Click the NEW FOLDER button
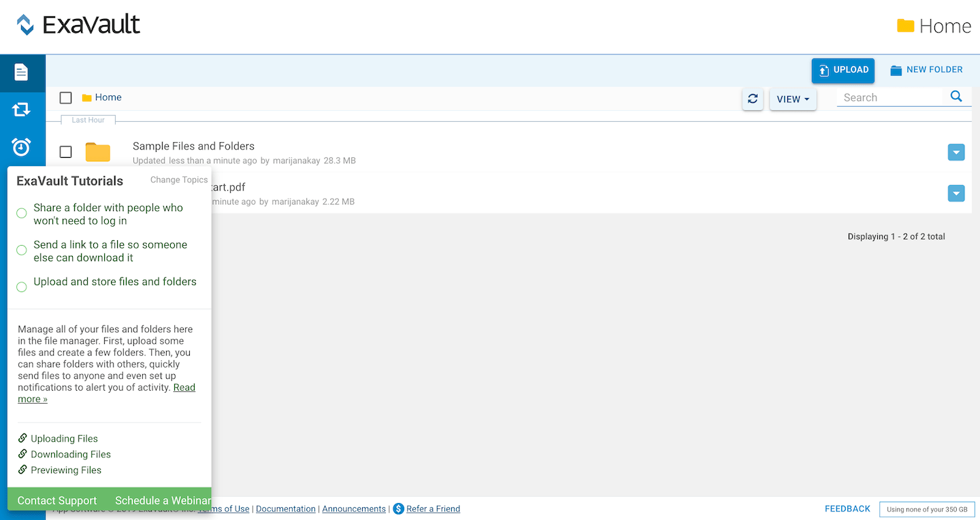This screenshot has height=520, width=980. click(926, 70)
